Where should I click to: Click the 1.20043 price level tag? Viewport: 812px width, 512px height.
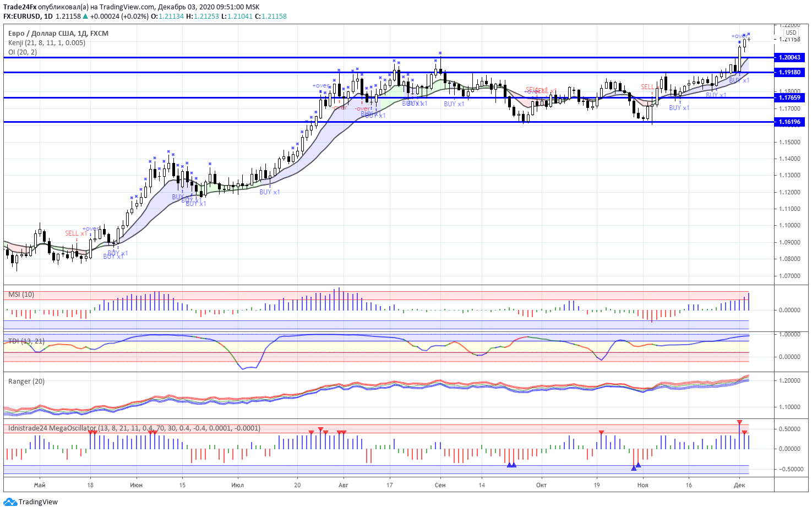coord(789,57)
